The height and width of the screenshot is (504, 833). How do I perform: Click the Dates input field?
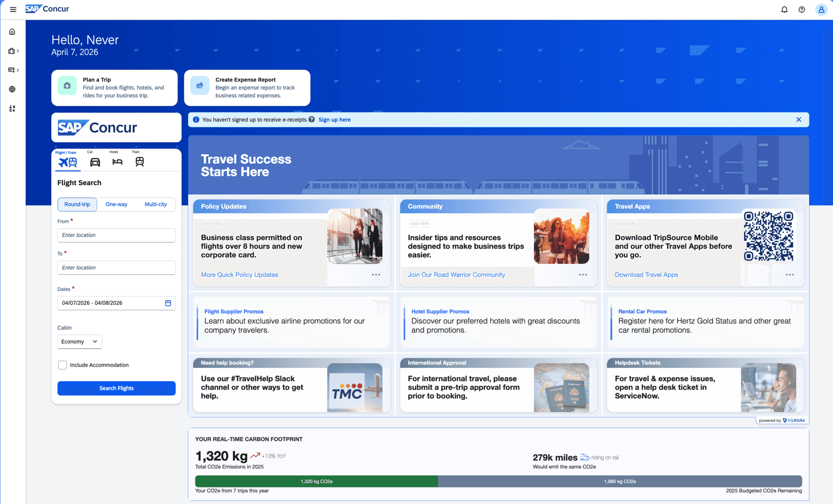[116, 303]
